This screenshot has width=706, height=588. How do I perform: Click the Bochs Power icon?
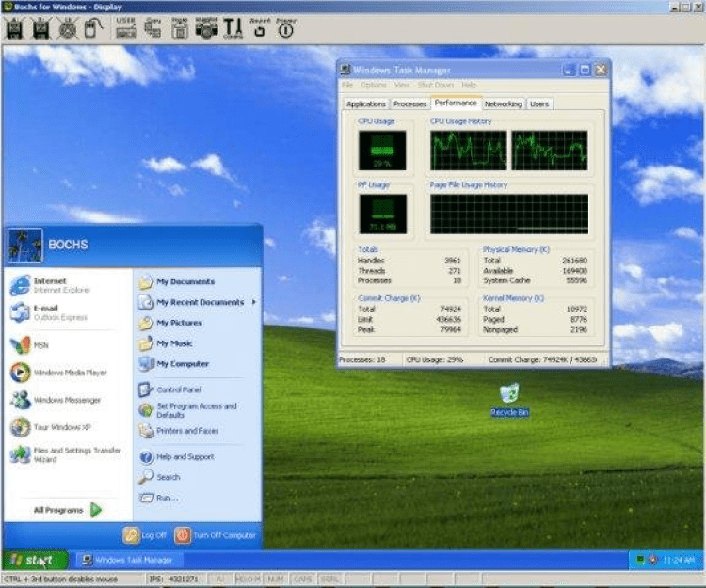click(x=285, y=29)
